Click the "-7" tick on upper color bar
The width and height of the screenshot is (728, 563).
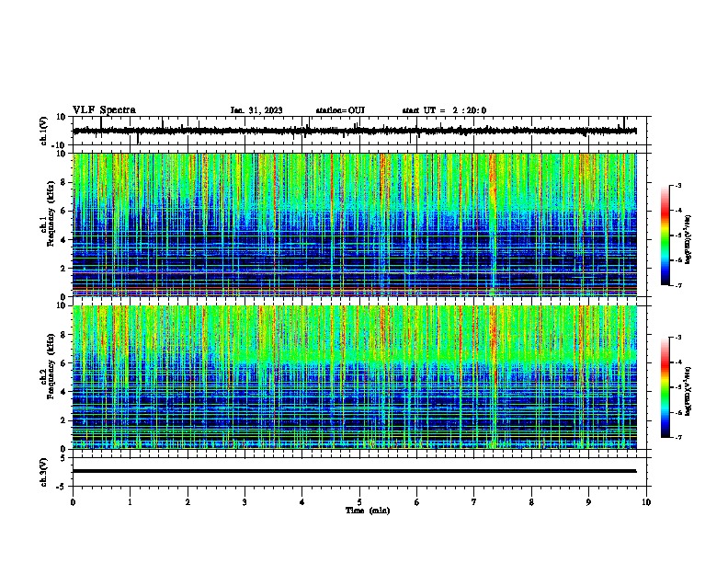coord(678,285)
